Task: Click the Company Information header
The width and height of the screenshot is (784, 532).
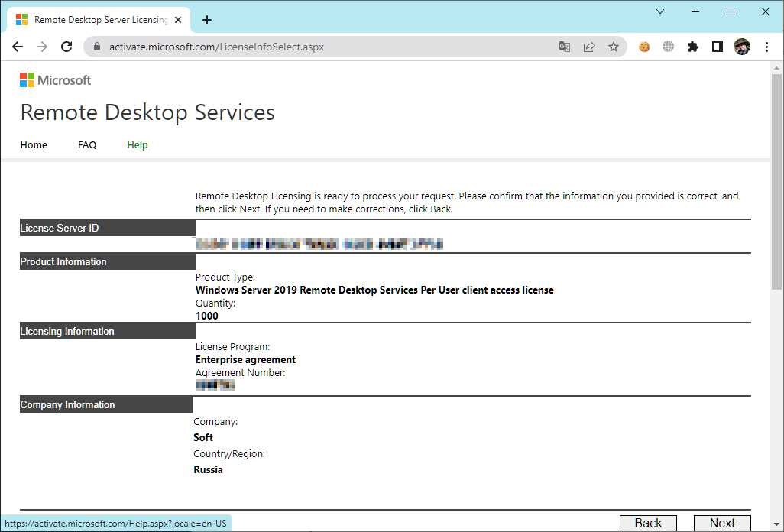Action: point(106,404)
